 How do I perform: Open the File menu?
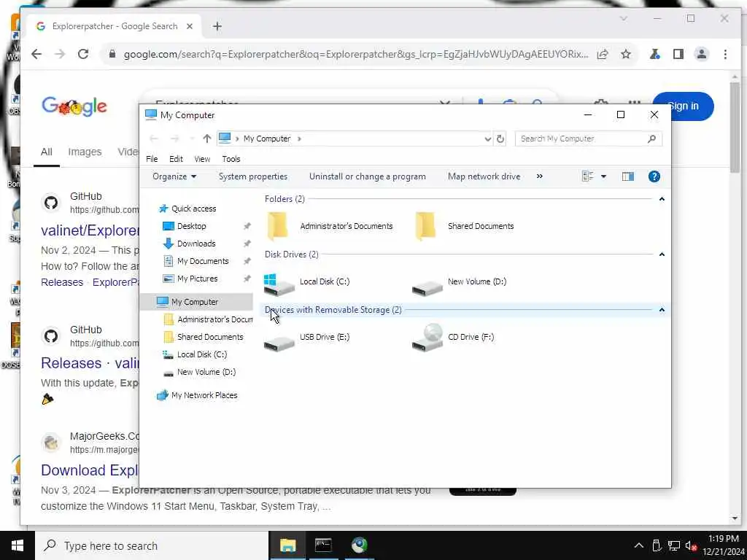(x=152, y=159)
